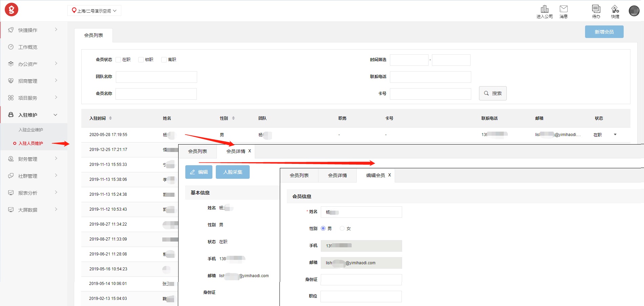Click the 新增会员 button

point(604,32)
